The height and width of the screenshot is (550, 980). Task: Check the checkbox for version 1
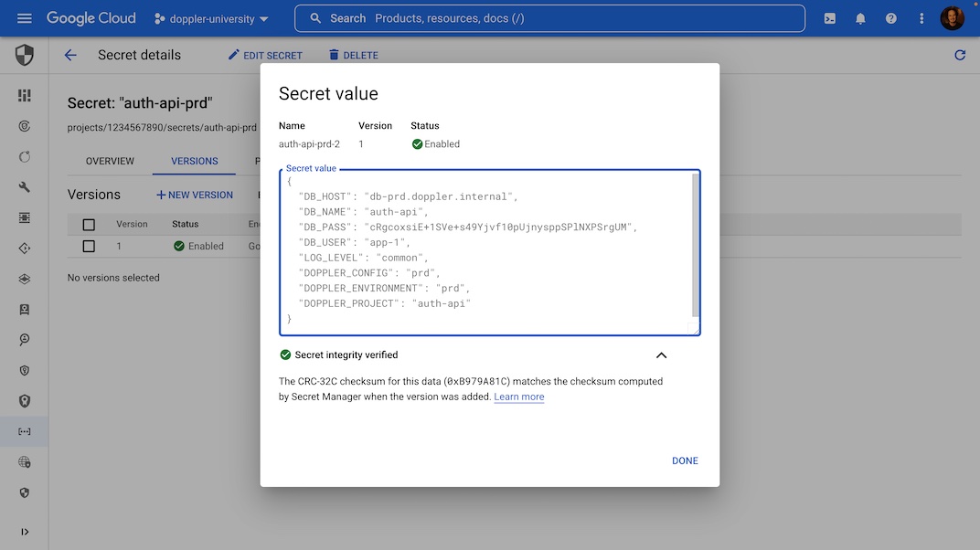pyautogui.click(x=89, y=245)
